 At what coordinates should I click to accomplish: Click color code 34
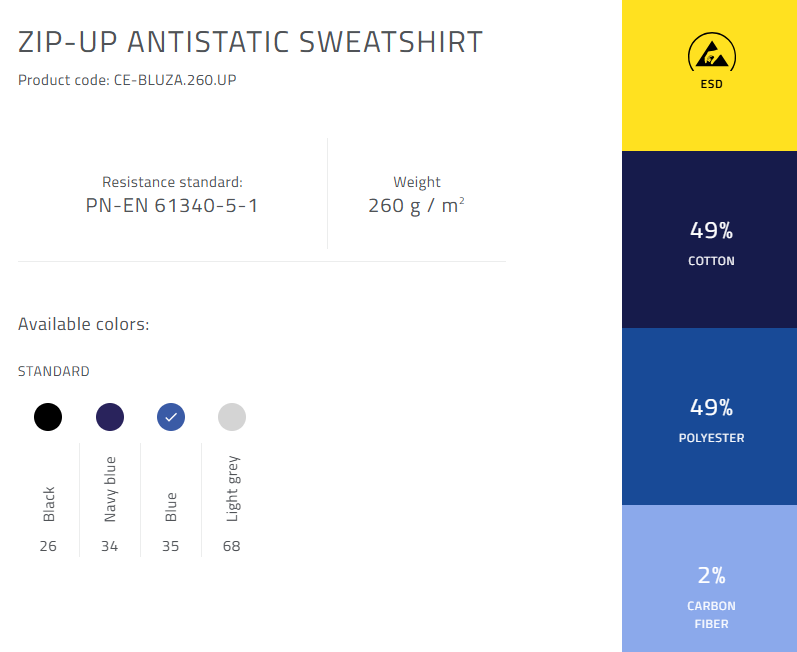[x=109, y=546]
